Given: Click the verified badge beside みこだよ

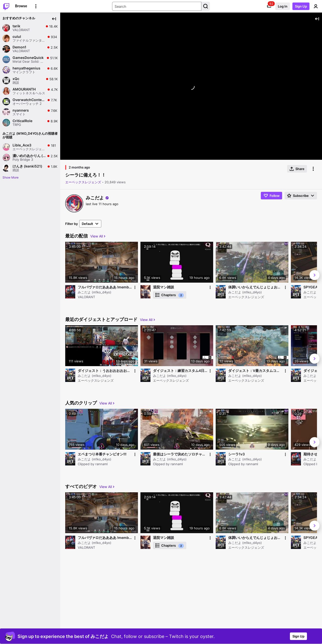Looking at the screenshot, I should coord(107,198).
